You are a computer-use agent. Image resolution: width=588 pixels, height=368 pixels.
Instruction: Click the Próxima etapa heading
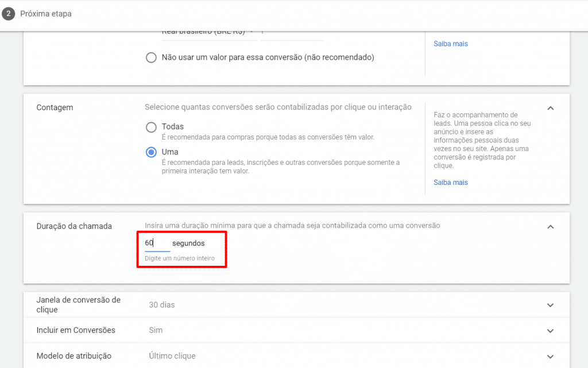(x=46, y=13)
